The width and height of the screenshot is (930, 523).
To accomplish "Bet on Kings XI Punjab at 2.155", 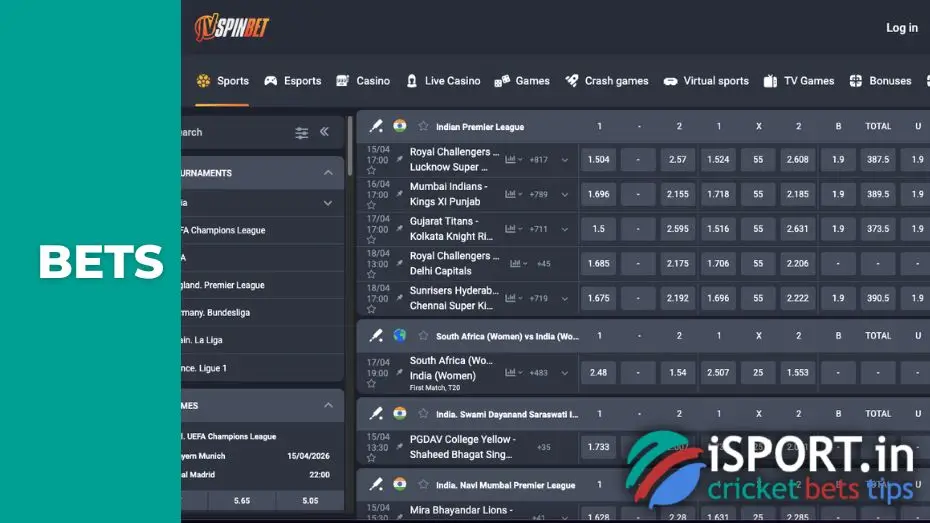I will (x=677, y=194).
